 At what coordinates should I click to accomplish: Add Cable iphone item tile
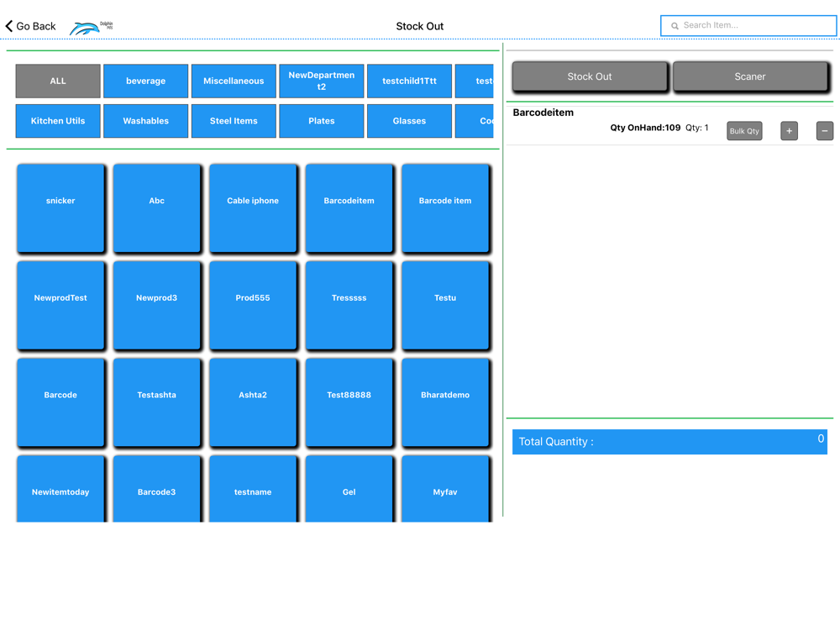tap(253, 207)
